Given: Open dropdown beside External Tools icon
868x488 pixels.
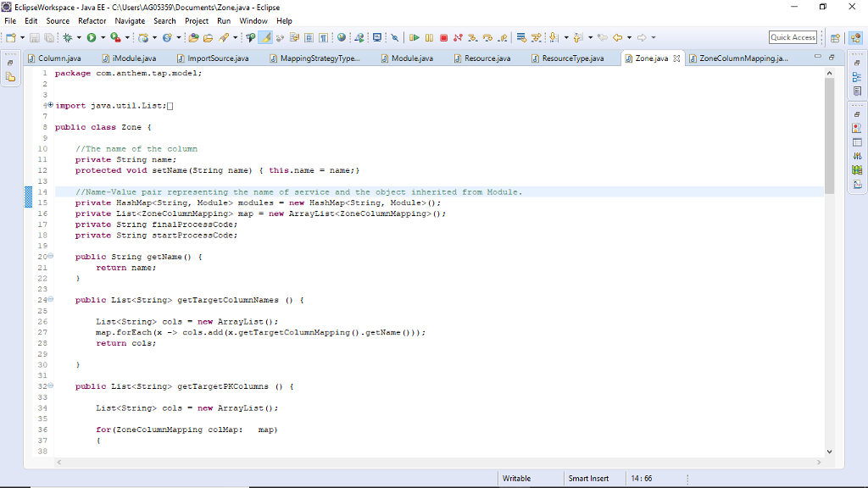Looking at the screenshot, I should (127, 37).
